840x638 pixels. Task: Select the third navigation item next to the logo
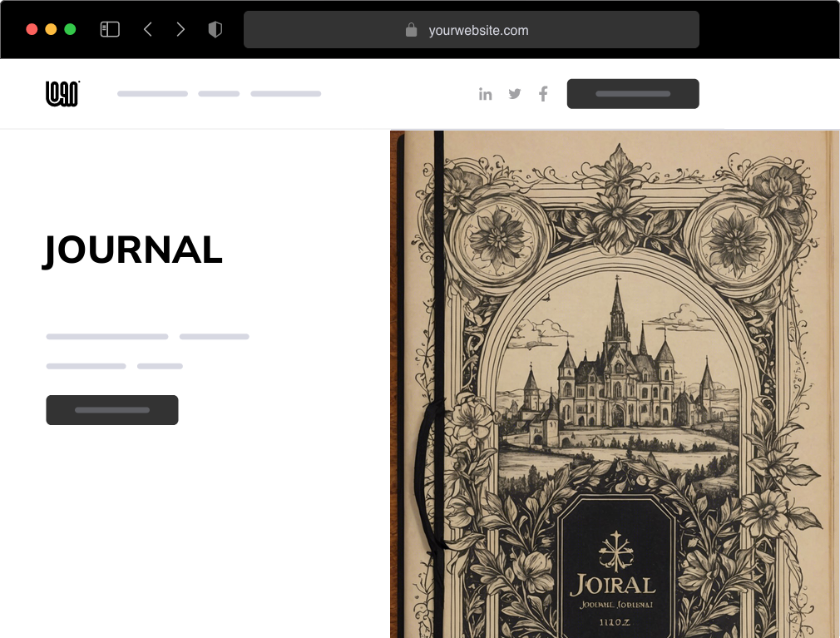[x=286, y=93]
